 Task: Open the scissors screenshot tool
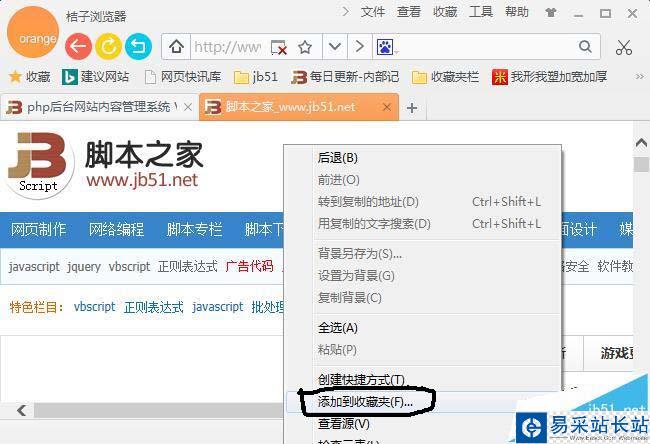[x=624, y=47]
